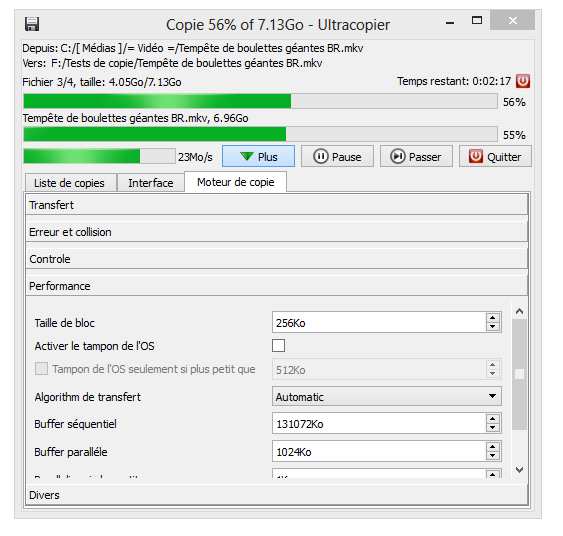The height and width of the screenshot is (536, 563).
Task: Increase Buffer séquentiel with up arrow
Action: (493, 419)
